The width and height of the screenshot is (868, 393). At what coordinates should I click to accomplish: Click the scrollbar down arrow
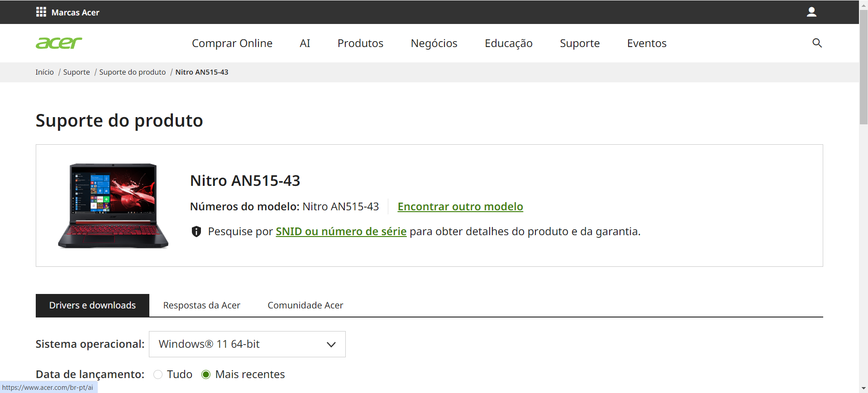point(863,388)
